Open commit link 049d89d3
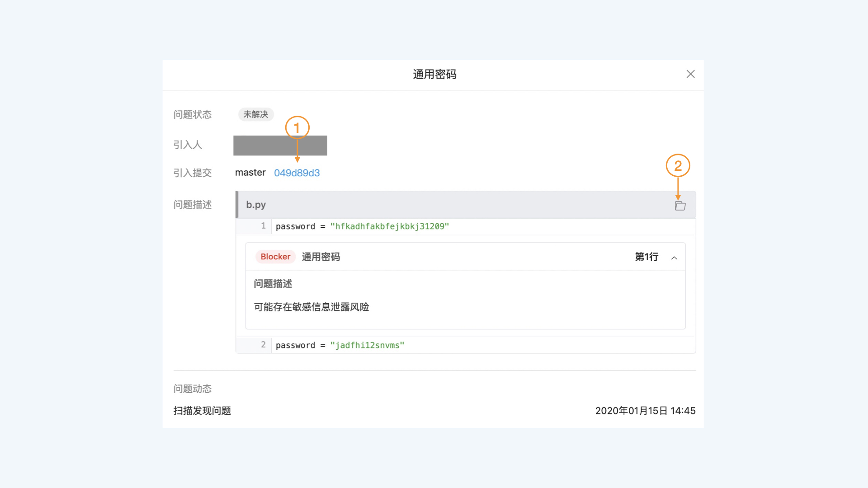This screenshot has height=488, width=868. [297, 173]
